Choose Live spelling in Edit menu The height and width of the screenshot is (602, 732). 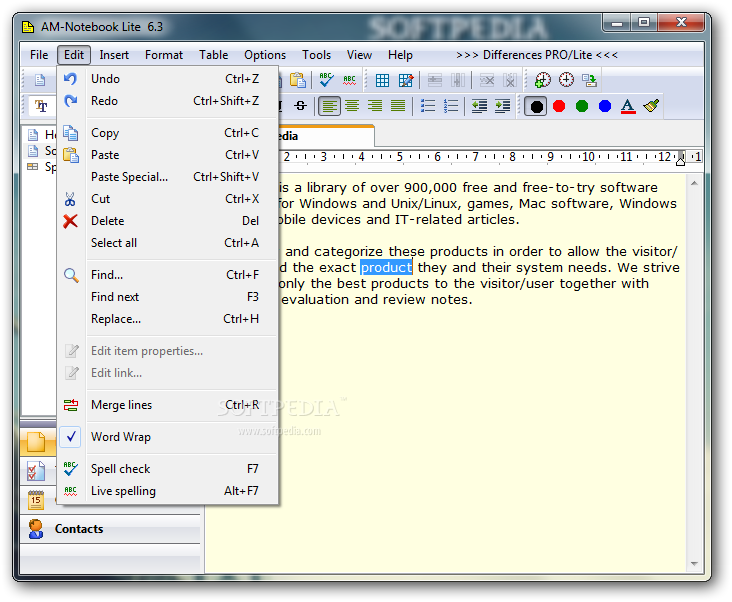[x=168, y=491]
